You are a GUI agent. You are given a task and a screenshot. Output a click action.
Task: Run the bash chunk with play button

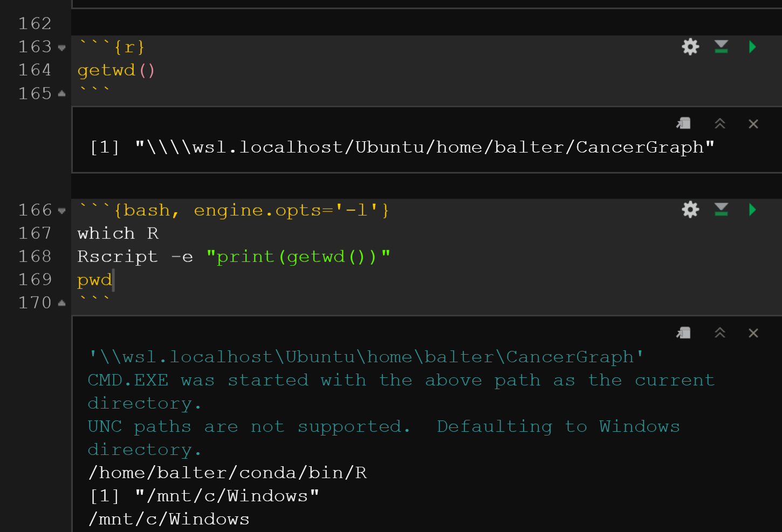click(752, 210)
